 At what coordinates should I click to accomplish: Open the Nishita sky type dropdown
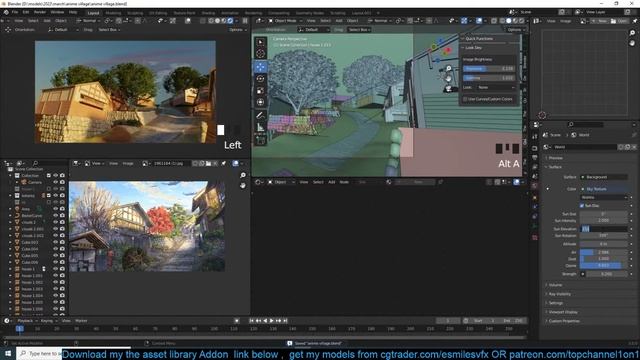pyautogui.click(x=604, y=198)
